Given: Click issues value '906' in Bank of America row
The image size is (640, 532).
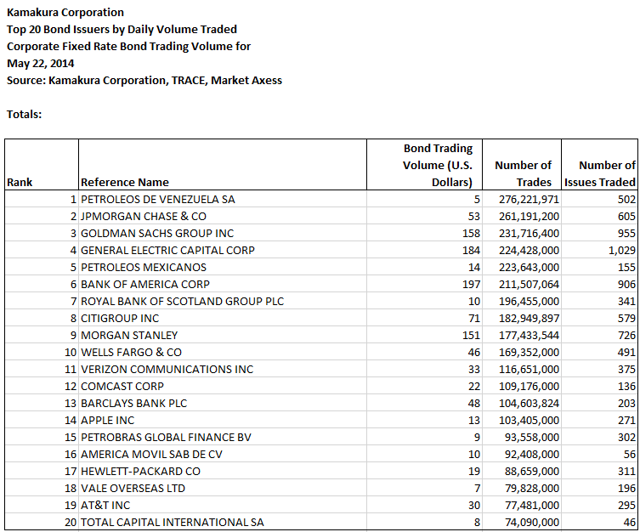Looking at the screenshot, I should tap(627, 284).
